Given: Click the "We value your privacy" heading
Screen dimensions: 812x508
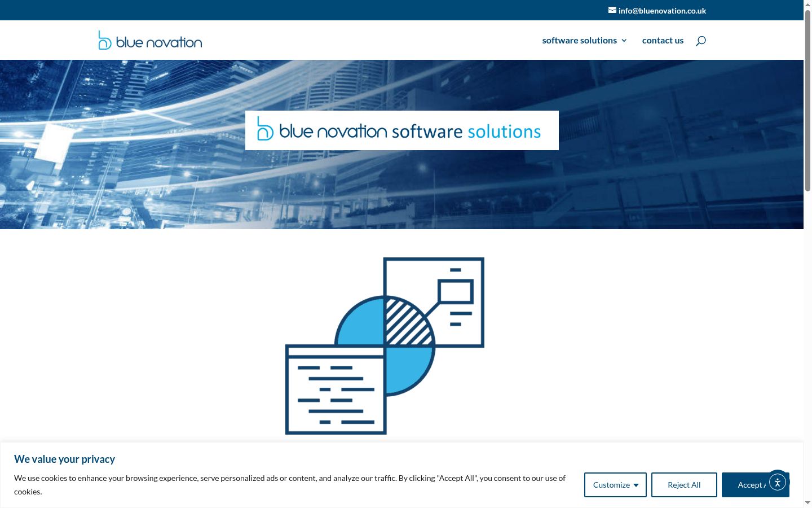Looking at the screenshot, I should 64,459.
